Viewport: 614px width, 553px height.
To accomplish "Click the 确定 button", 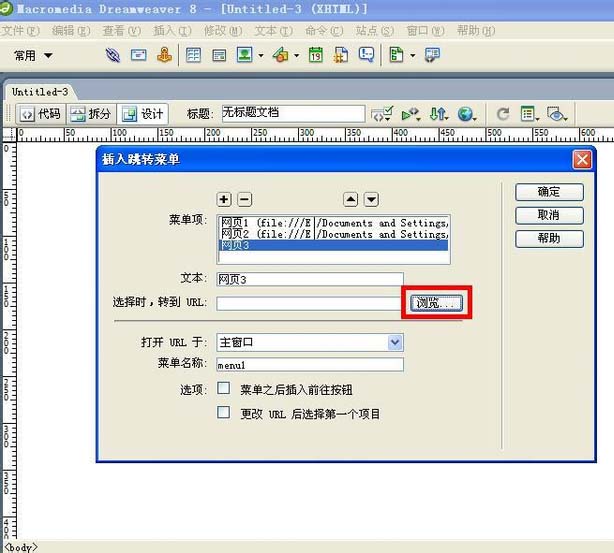I will click(x=549, y=192).
